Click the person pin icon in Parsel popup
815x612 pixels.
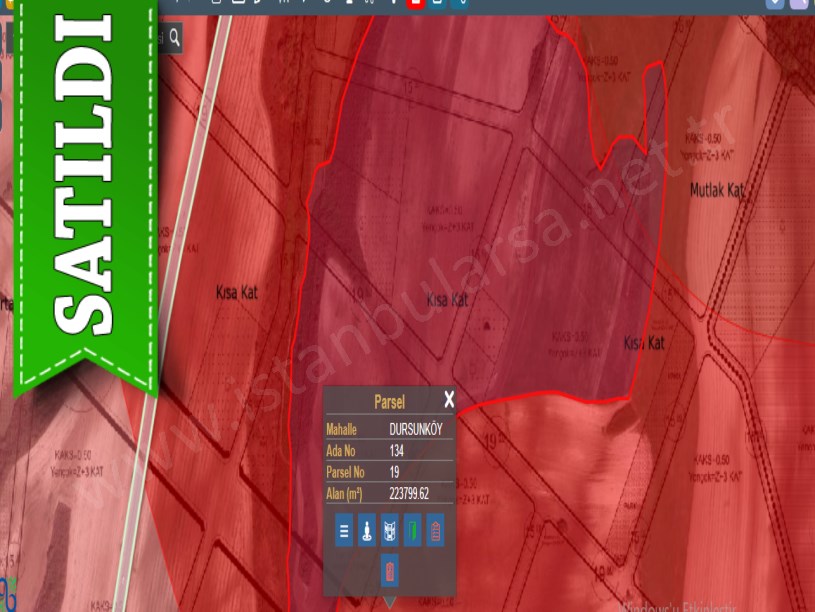click(367, 530)
